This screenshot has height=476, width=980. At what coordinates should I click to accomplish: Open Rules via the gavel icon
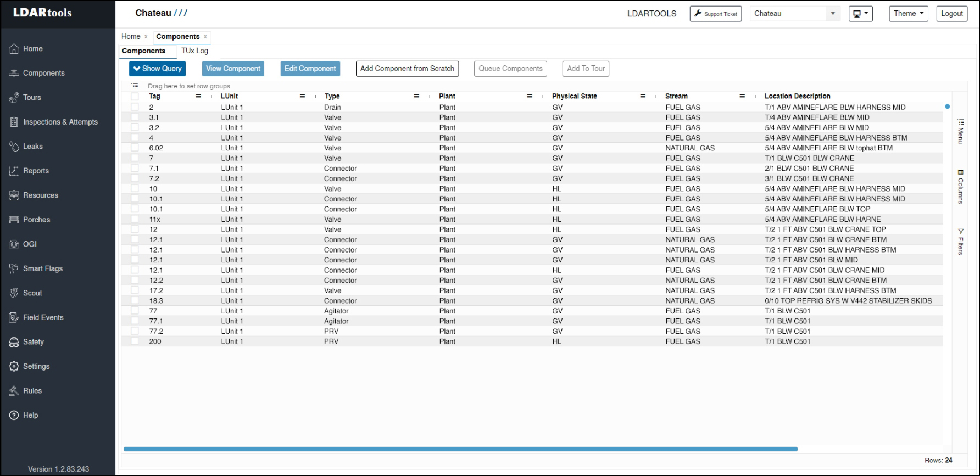[14, 391]
